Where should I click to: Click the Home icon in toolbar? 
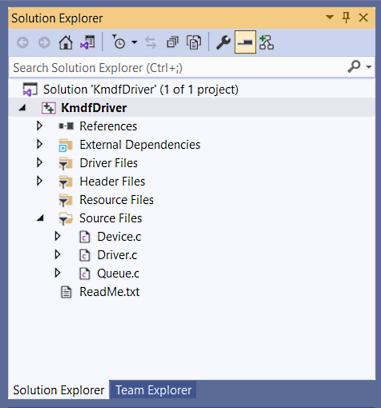pos(66,43)
